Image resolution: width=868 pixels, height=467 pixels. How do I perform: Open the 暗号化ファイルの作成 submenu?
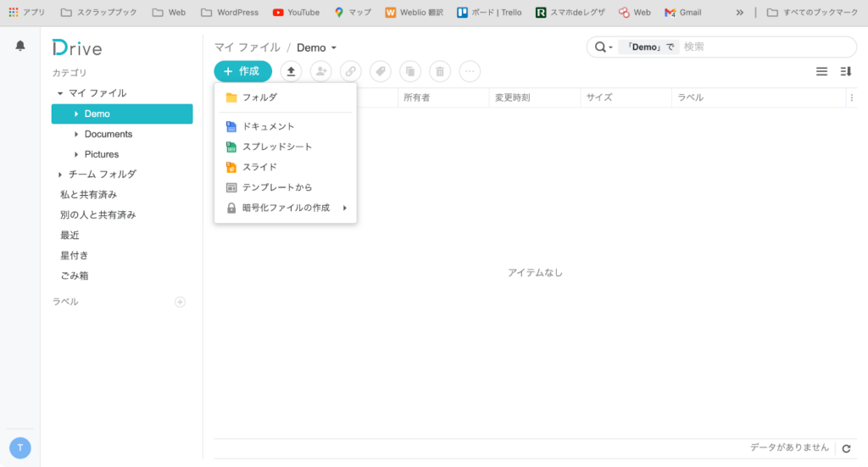point(286,208)
